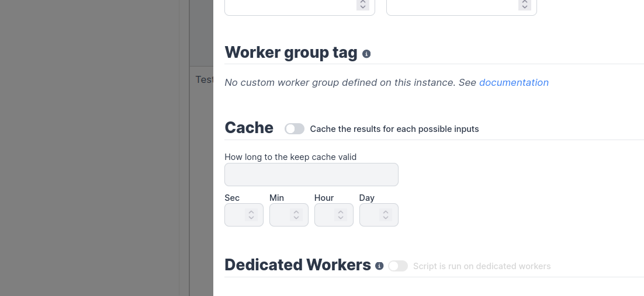The width and height of the screenshot is (644, 296).
Task: Decrement the Min field using down chevron
Action: pyautogui.click(x=296, y=218)
